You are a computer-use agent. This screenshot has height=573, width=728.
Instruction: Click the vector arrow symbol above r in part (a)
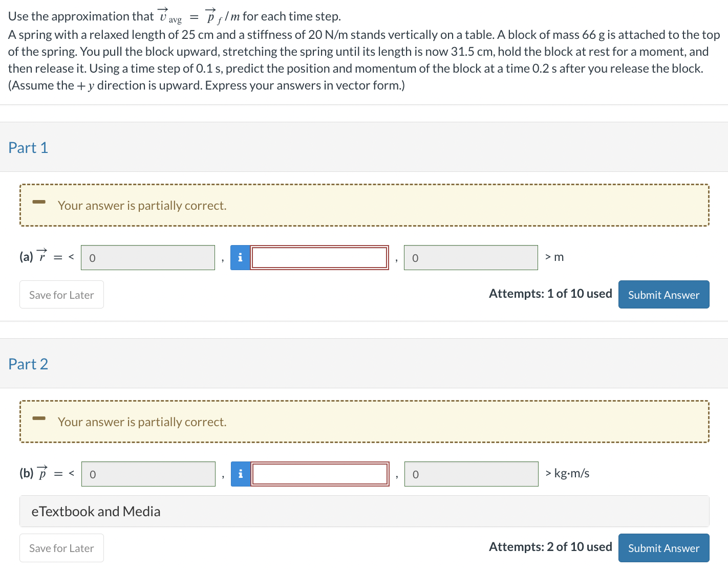click(41, 250)
